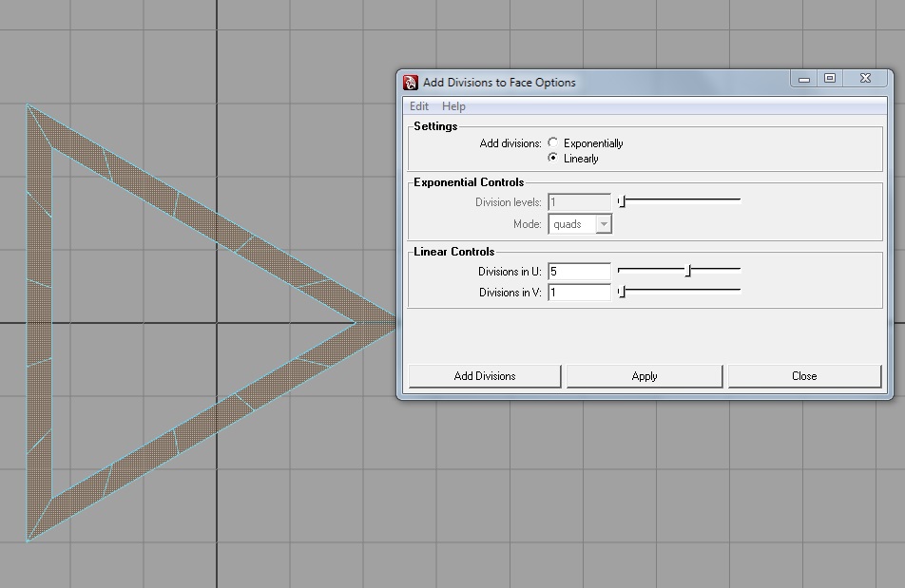This screenshot has height=588, width=905.
Task: Maximize the Add Divisions options window
Action: tap(830, 79)
